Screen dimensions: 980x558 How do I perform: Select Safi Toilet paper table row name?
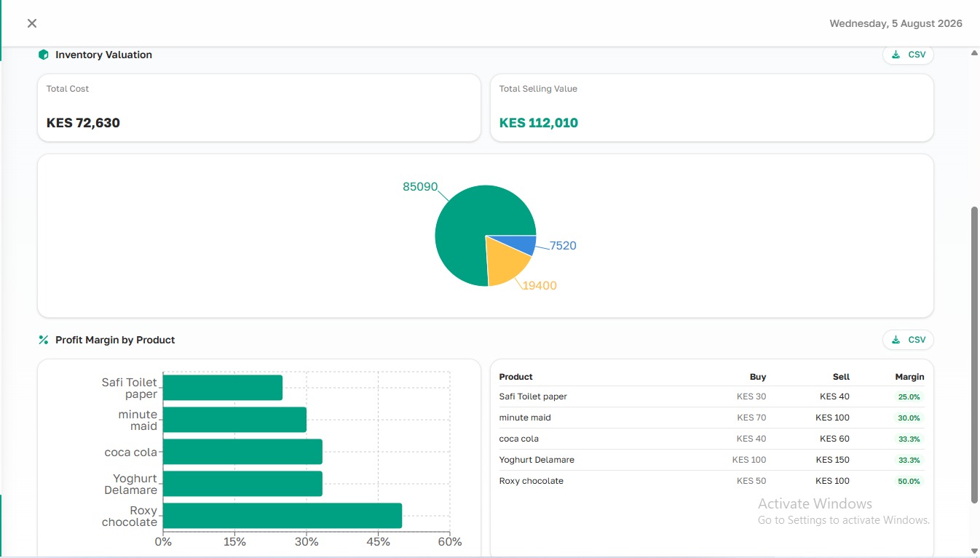(533, 396)
